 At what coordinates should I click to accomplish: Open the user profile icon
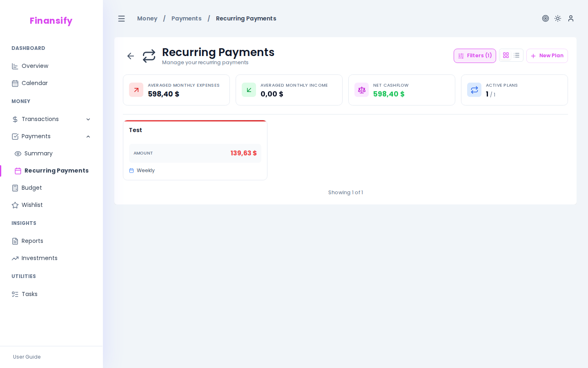[571, 18]
